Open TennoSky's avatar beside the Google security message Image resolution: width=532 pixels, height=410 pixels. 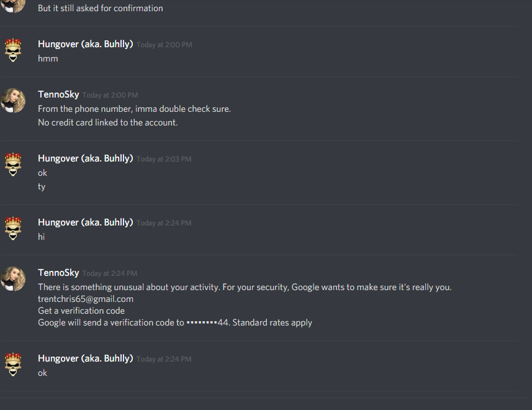pyautogui.click(x=13, y=279)
